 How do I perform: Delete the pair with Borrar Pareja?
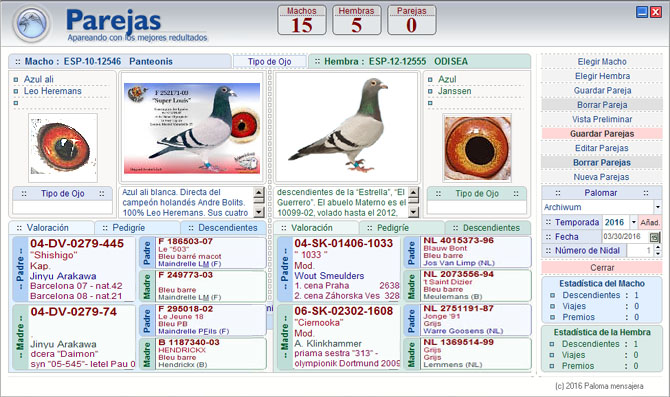point(602,105)
